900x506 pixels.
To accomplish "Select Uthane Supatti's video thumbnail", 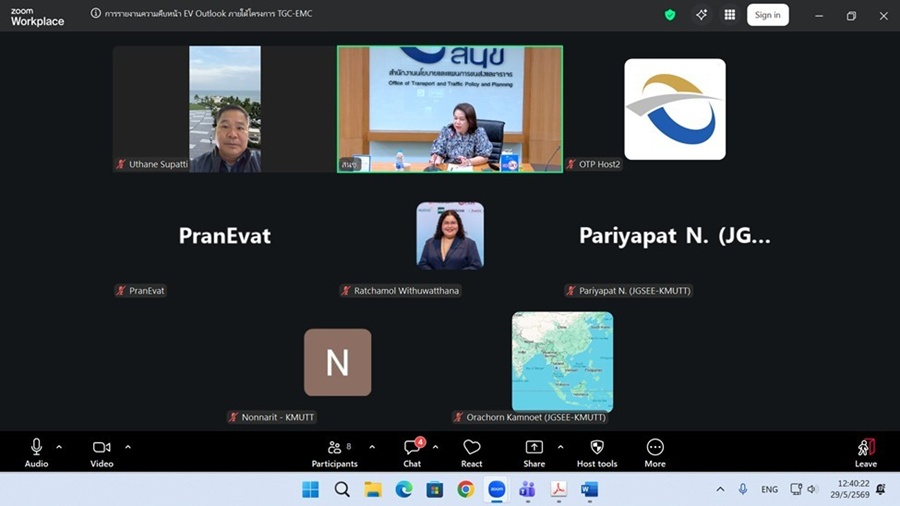I will tap(224, 109).
